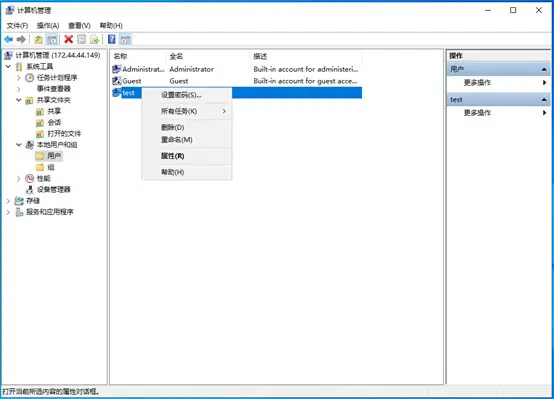Open 更多操作 under the test section

[x=499, y=113]
